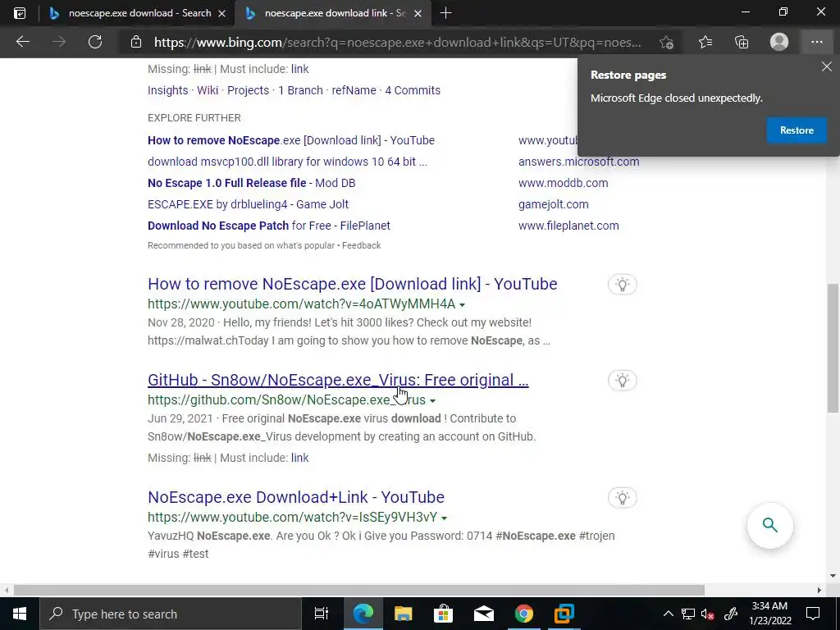Open 'NoEscape.exe Download+Link - YouTube' result
This screenshot has width=840, height=630.
point(296,497)
